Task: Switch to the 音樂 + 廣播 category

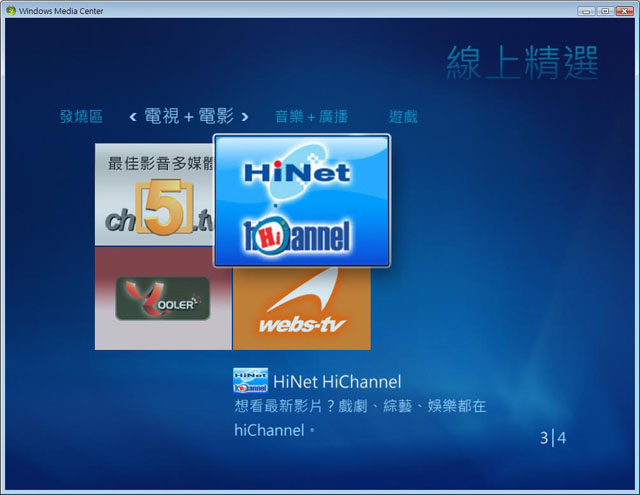Action: tap(311, 117)
